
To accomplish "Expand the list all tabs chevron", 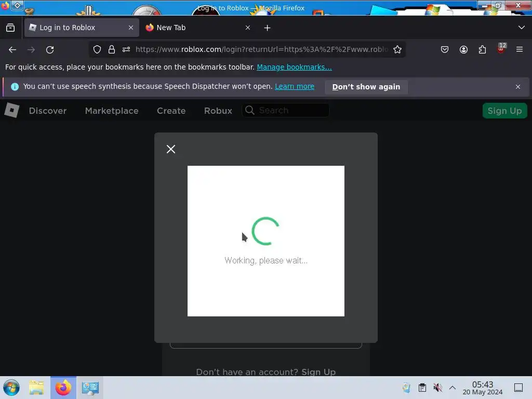I will click(x=522, y=28).
